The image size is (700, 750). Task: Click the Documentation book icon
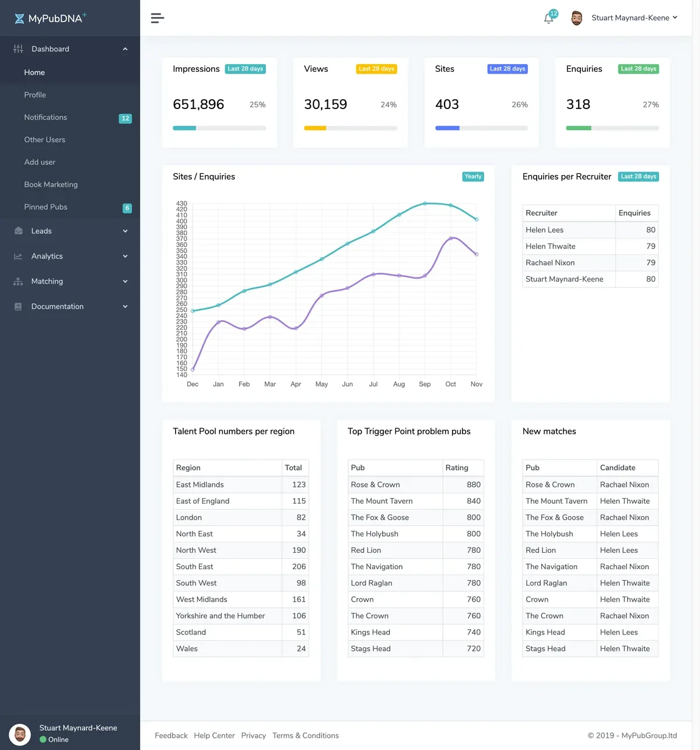coord(18,306)
